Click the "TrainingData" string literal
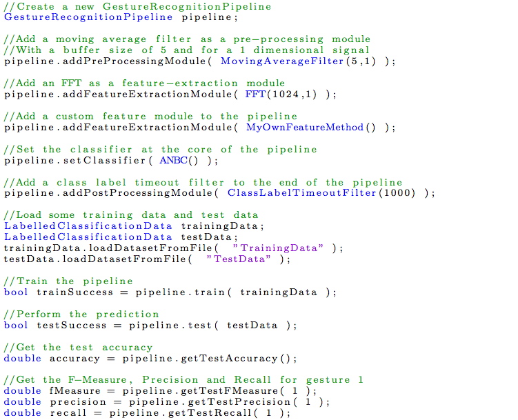This screenshot has height=420, width=518. (278, 248)
